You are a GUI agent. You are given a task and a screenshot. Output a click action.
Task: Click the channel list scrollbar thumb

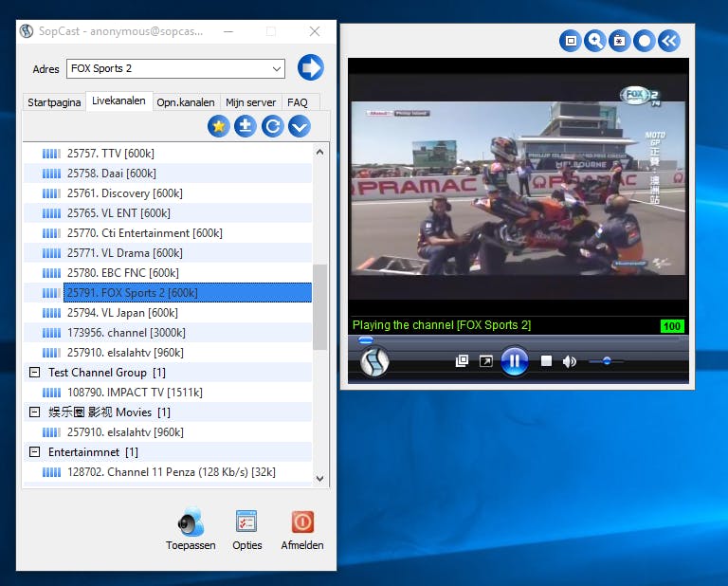(x=319, y=307)
